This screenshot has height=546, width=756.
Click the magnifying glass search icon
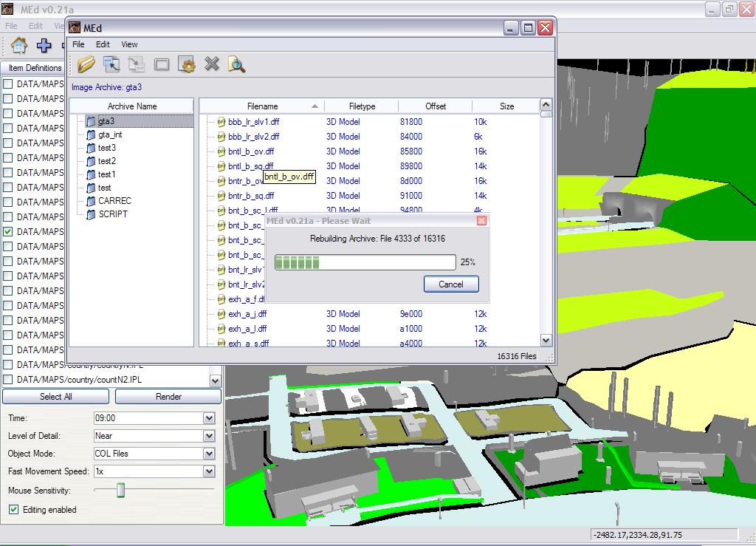[x=237, y=64]
